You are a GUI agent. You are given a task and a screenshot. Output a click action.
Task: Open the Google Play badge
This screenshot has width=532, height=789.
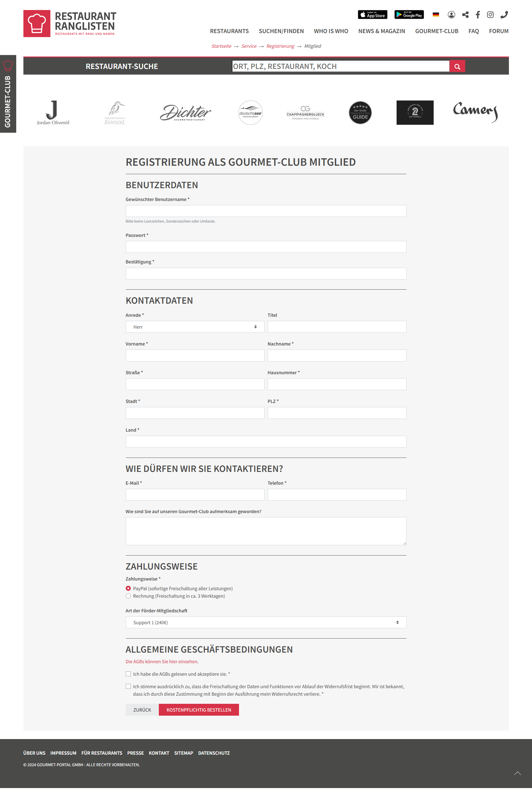(x=409, y=15)
